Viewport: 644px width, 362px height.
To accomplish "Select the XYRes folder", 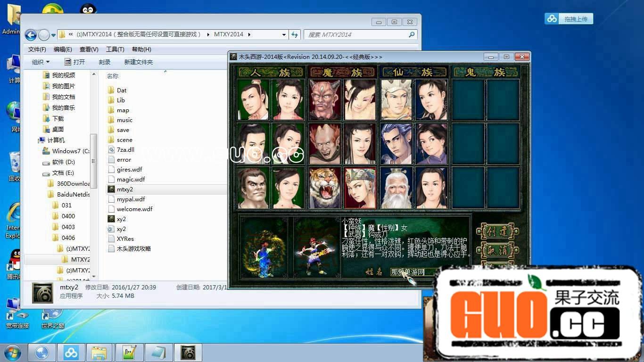I will (x=121, y=239).
